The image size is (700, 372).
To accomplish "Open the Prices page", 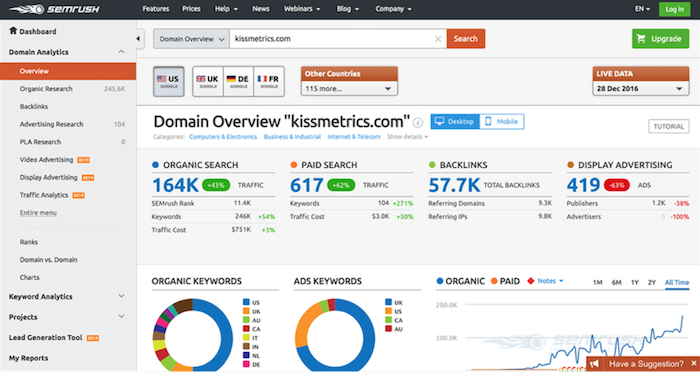I will (x=191, y=9).
